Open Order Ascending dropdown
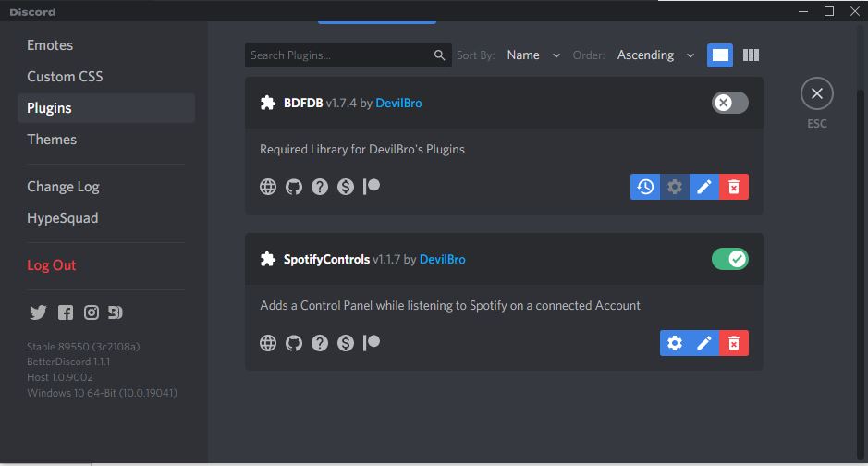 click(655, 55)
